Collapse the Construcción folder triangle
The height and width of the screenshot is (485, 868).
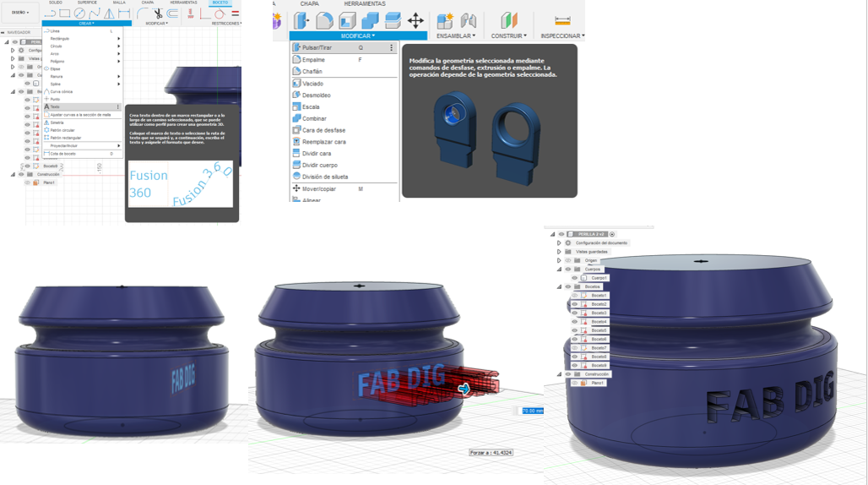559,374
